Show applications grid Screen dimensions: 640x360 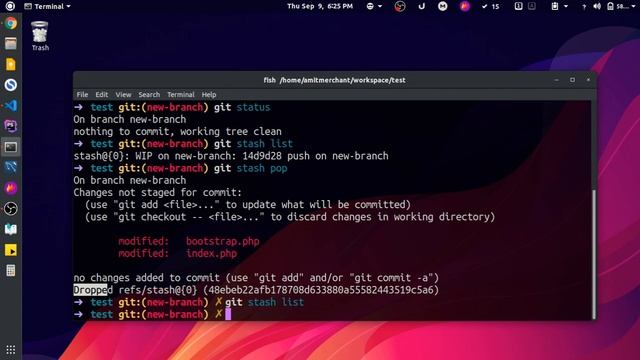11,350
